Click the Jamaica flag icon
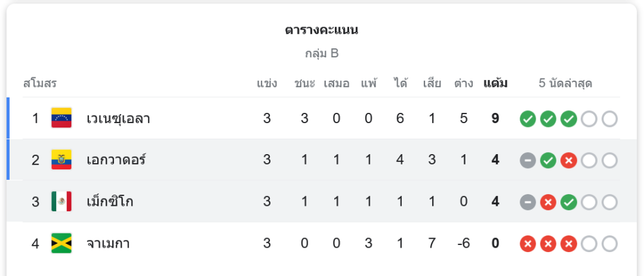This screenshot has height=276, width=644. (61, 244)
